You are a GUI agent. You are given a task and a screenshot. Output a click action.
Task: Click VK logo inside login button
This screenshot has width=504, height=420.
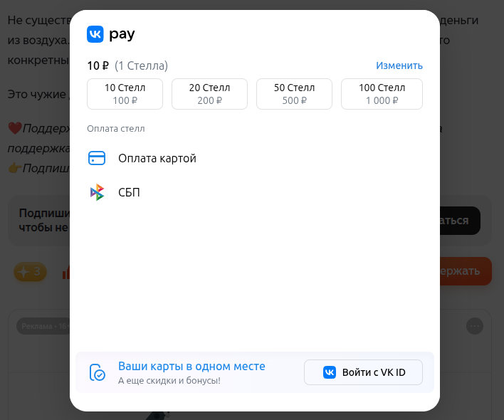[330, 372]
